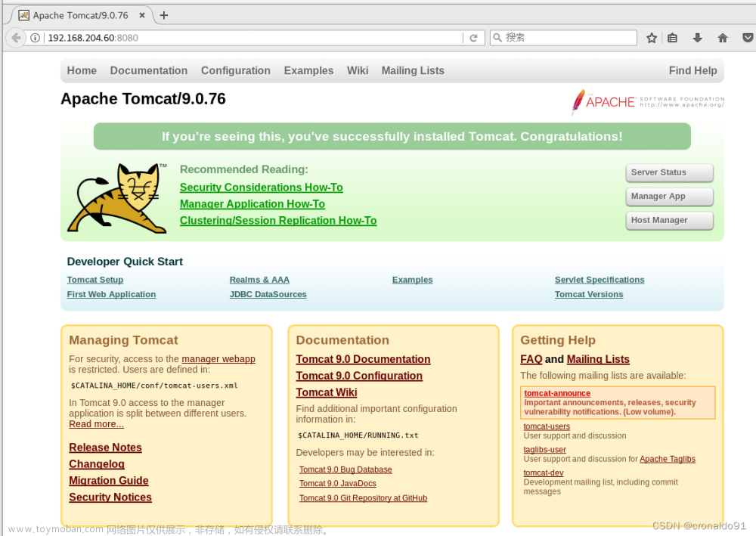The image size is (756, 536).
Task: Open site information icon in address bar
Action: (x=36, y=38)
